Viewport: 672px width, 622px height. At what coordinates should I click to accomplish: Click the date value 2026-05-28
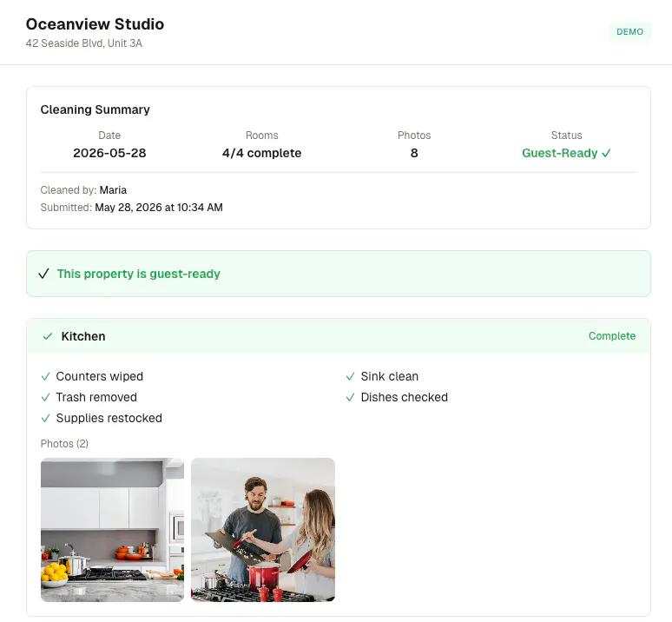tap(109, 153)
